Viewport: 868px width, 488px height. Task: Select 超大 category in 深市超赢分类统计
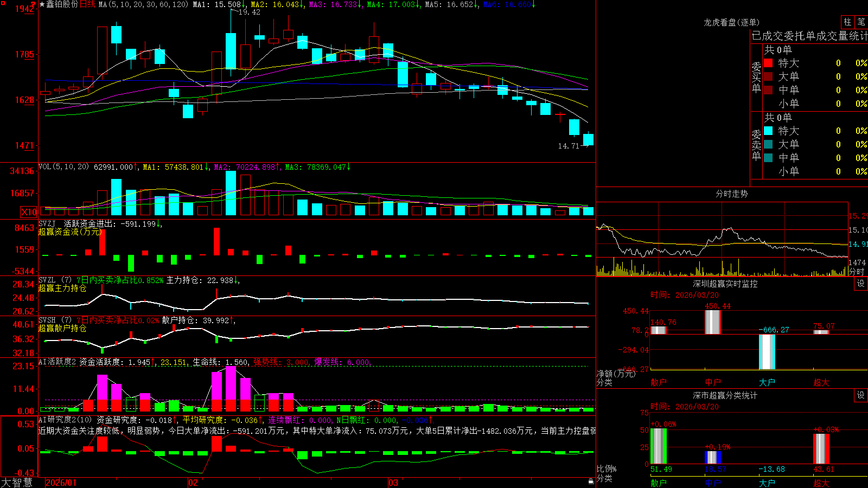coord(821,483)
